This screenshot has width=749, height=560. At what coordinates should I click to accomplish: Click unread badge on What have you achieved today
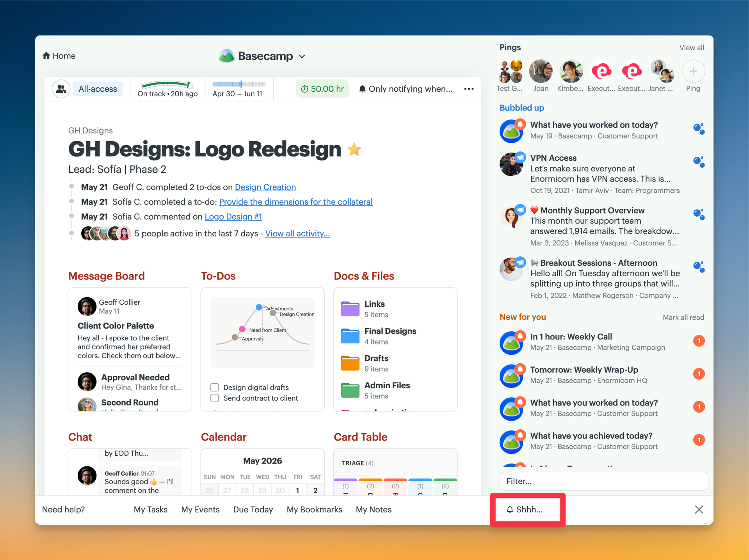[699, 440]
